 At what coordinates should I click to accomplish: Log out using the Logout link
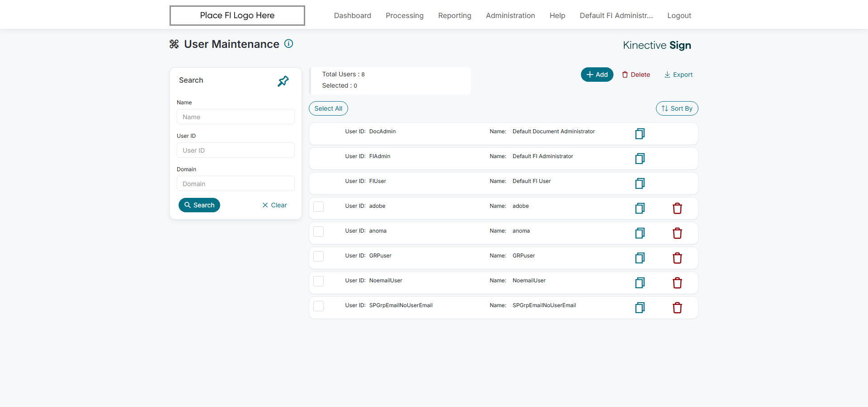coord(679,15)
